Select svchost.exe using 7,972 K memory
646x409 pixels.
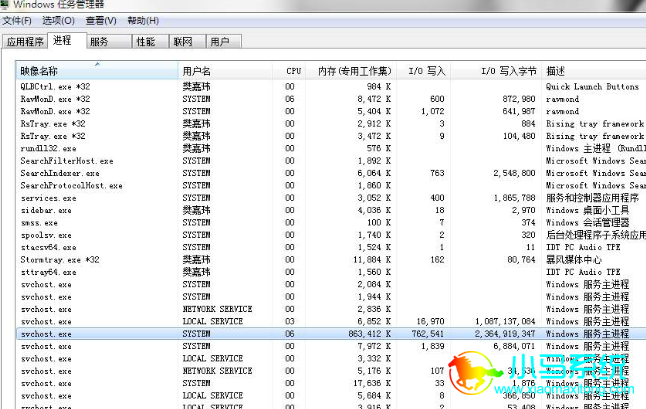(x=331, y=346)
